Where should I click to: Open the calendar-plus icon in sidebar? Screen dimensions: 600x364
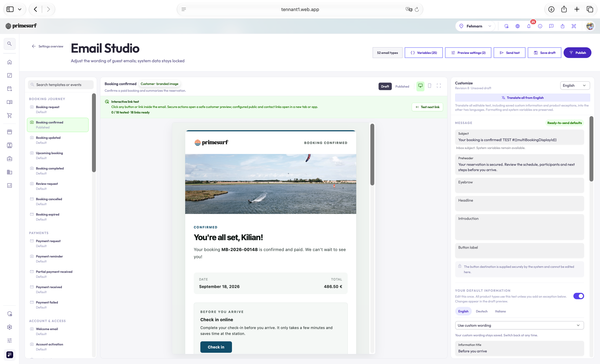point(9,89)
